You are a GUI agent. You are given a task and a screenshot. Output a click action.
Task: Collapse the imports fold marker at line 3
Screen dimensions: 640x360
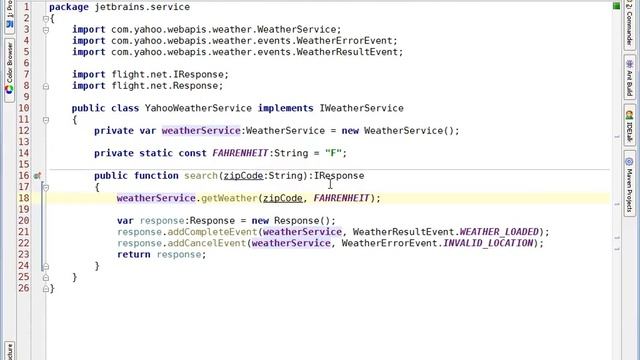pyautogui.click(x=46, y=30)
